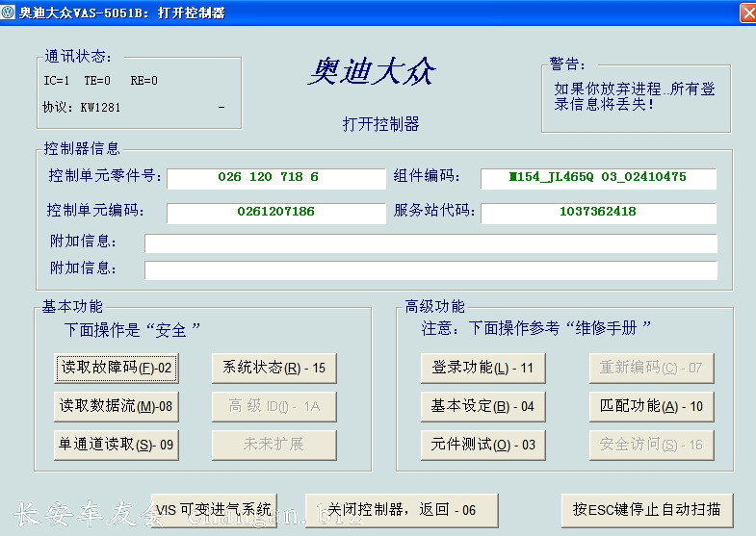Viewport: 756px width, 536px height.
Task: Click the 高级功能 group label
Action: pyautogui.click(x=435, y=306)
